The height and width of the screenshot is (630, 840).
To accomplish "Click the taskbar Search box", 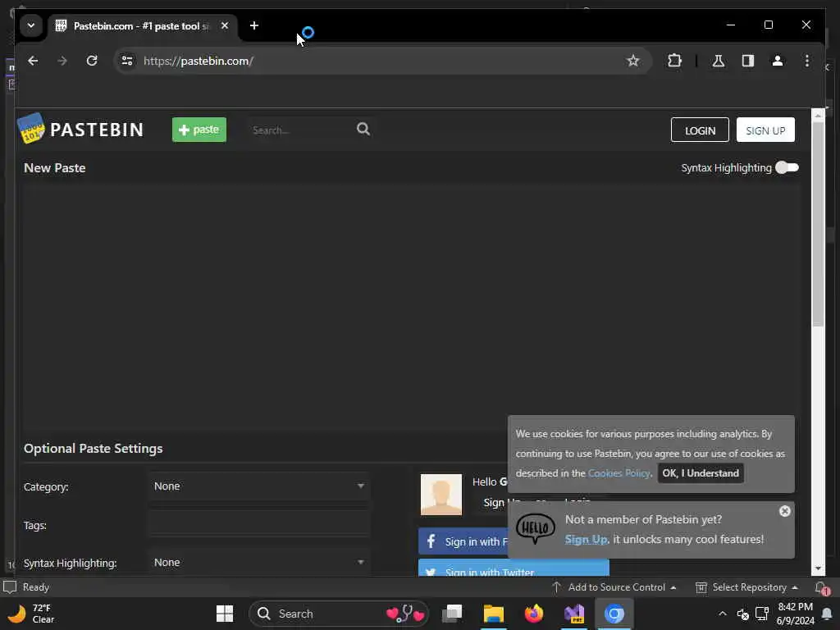I will 339,614.
